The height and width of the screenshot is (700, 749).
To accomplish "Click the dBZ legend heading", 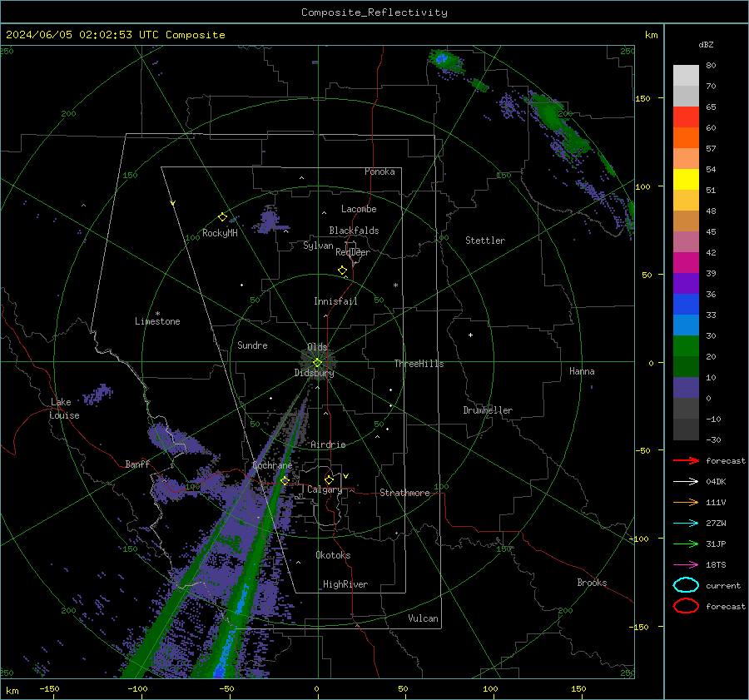I will point(706,45).
